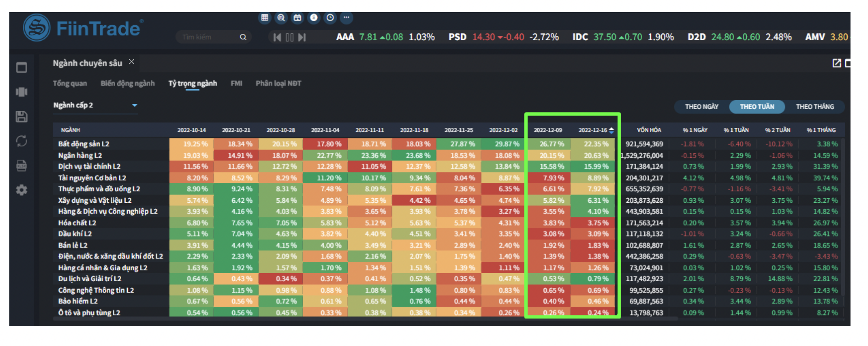
Task: Open the Tổng quan tab
Action: (70, 83)
